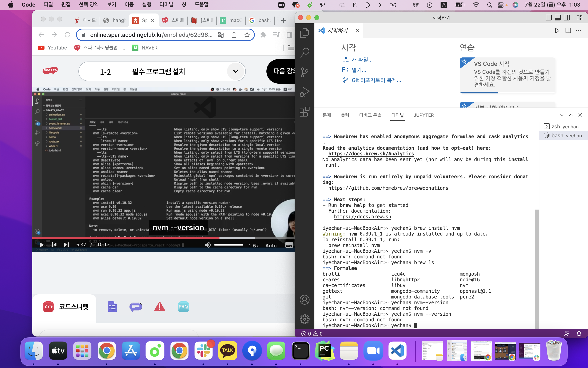Open the FAQ icon below the video
This screenshot has width=588, height=368.
(184, 307)
